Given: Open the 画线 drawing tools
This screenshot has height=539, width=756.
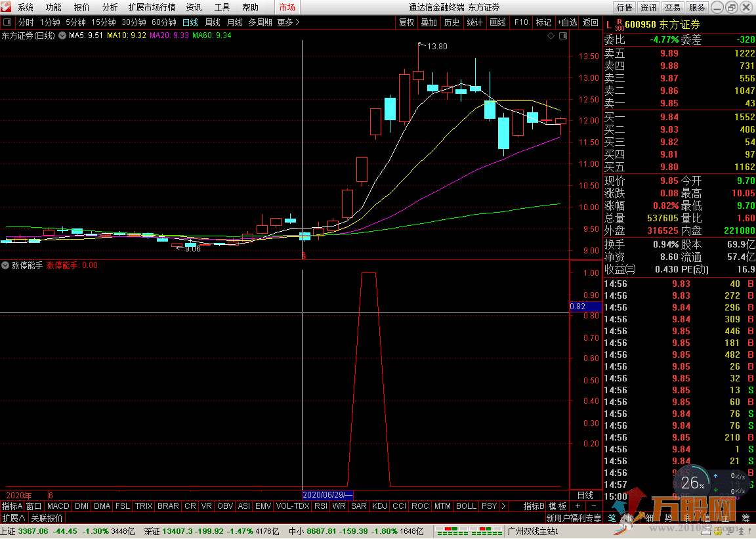Looking at the screenshot, I should [x=497, y=22].
